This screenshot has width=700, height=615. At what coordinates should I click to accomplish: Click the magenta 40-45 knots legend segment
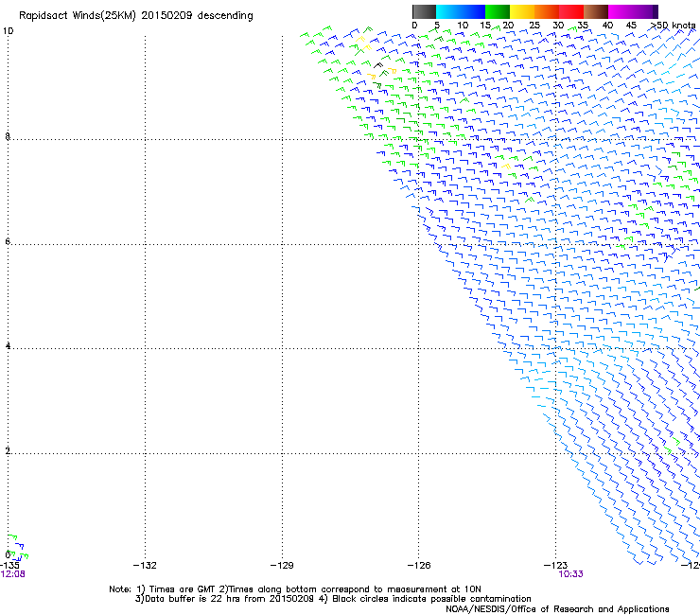(x=621, y=11)
